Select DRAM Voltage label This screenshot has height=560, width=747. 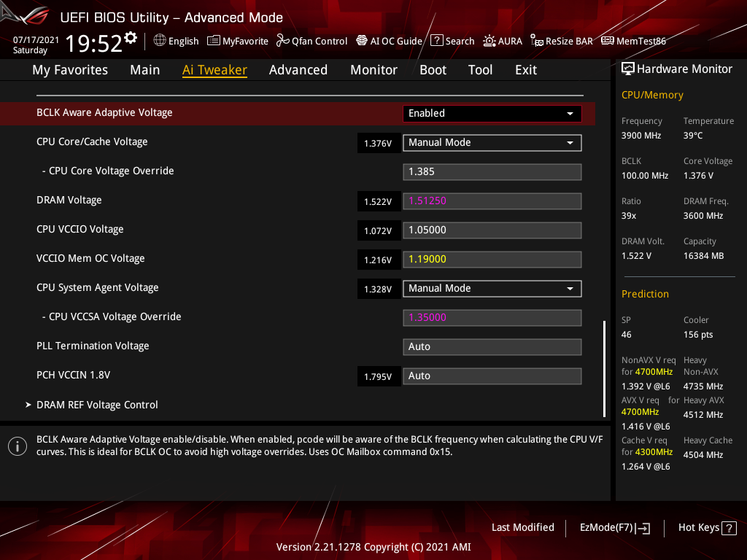(69, 200)
